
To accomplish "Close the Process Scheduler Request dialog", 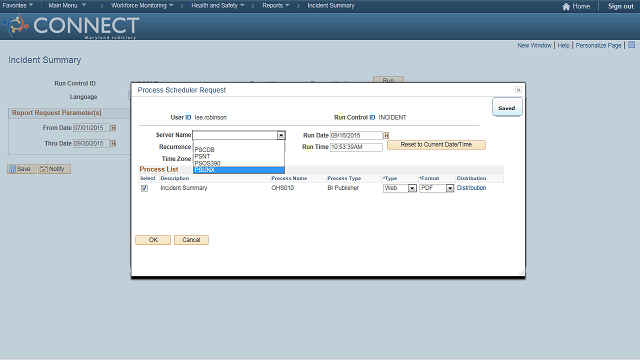I will click(518, 90).
